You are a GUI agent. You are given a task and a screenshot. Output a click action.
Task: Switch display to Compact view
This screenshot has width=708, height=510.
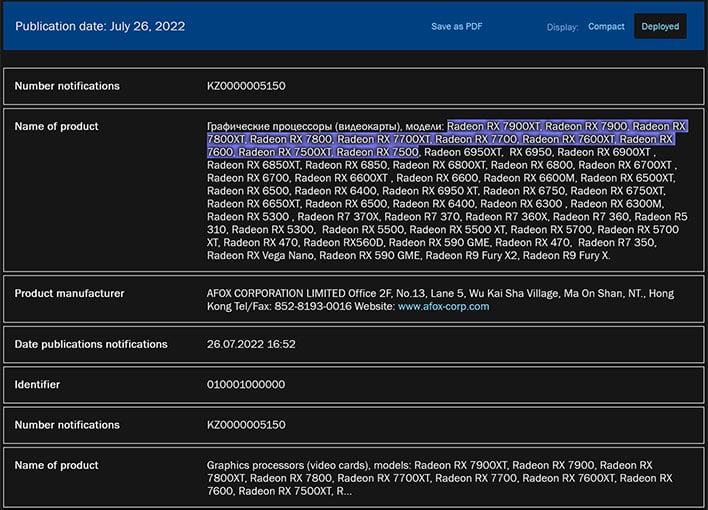(x=606, y=27)
